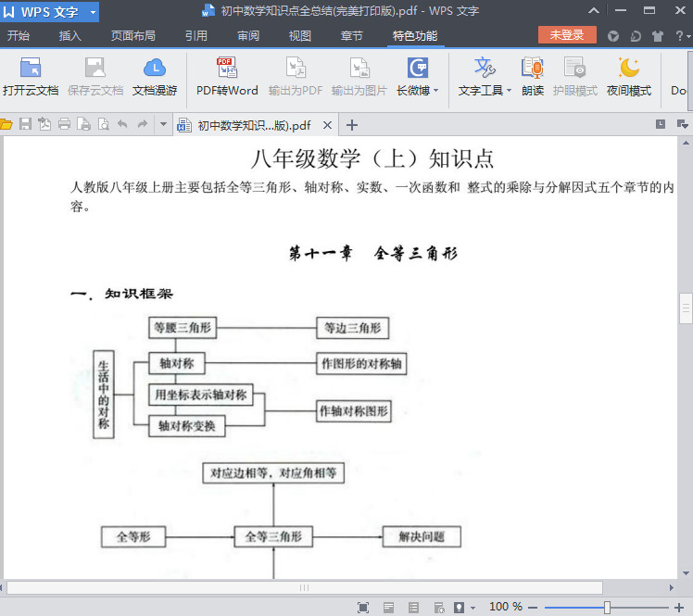Click heading 八年级数学（上）知识点
693x616 pixels.
pos(372,158)
